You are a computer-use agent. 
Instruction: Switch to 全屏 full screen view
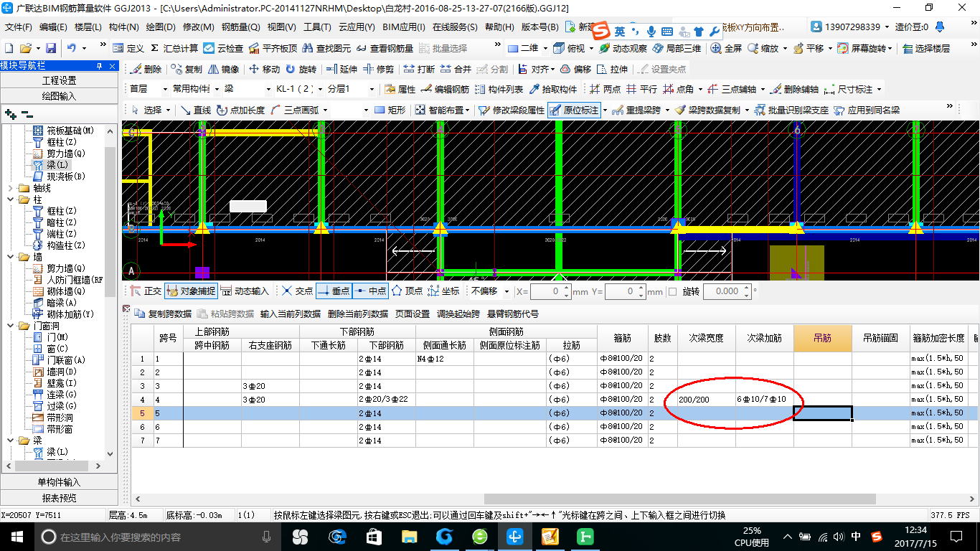726,48
